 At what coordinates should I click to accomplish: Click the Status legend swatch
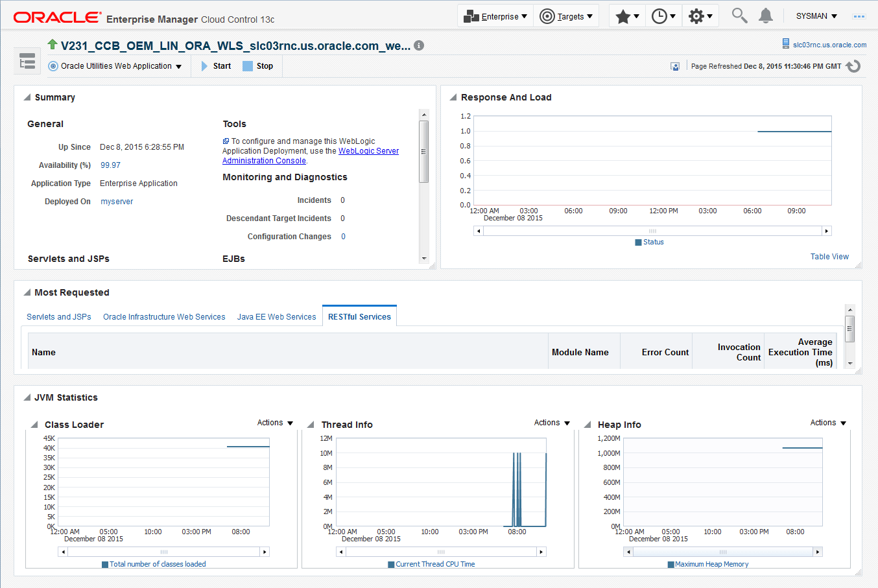pyautogui.click(x=639, y=242)
